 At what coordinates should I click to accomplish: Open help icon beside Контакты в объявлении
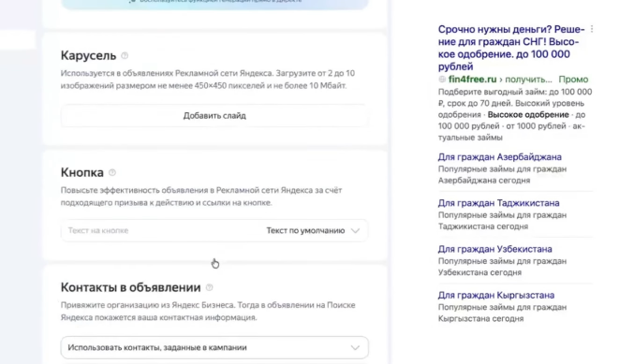coord(209,287)
